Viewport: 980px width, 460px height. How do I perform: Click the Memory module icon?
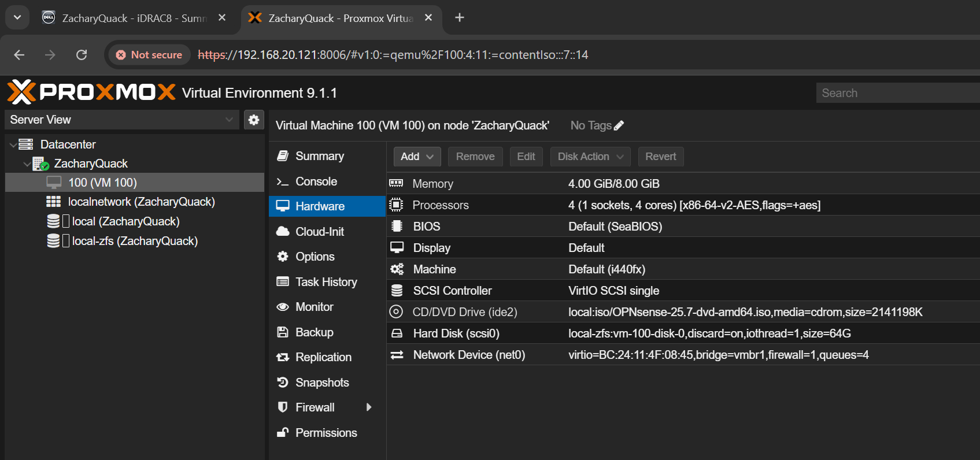pyautogui.click(x=396, y=184)
